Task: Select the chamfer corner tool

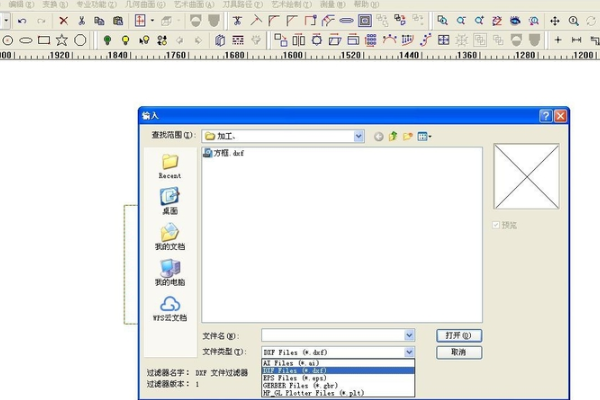Action: [292, 20]
